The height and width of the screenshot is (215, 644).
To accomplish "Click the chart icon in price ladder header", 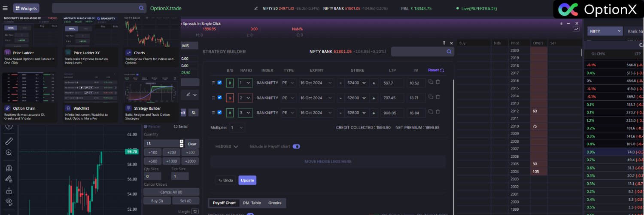I will click(576, 29).
